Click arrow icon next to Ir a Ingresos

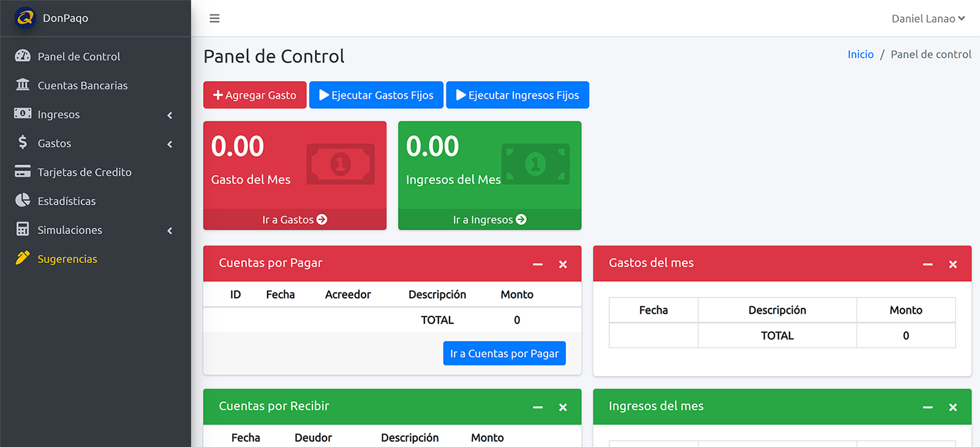pos(521,219)
